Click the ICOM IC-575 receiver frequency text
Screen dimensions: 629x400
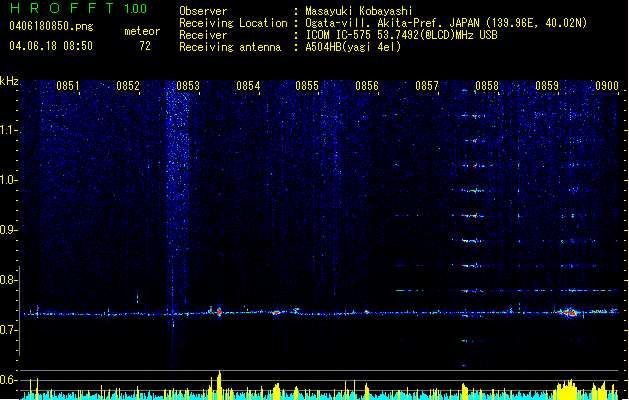pos(401,35)
